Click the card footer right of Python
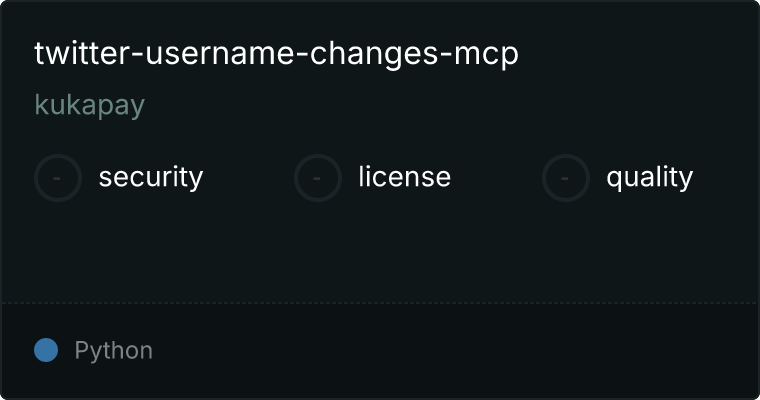The image size is (760, 400). [x=456, y=351]
